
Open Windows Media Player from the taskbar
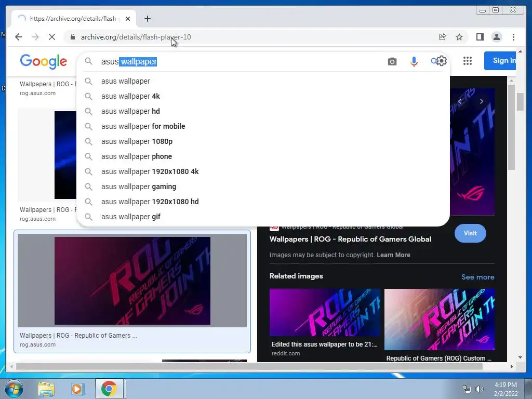(77, 389)
